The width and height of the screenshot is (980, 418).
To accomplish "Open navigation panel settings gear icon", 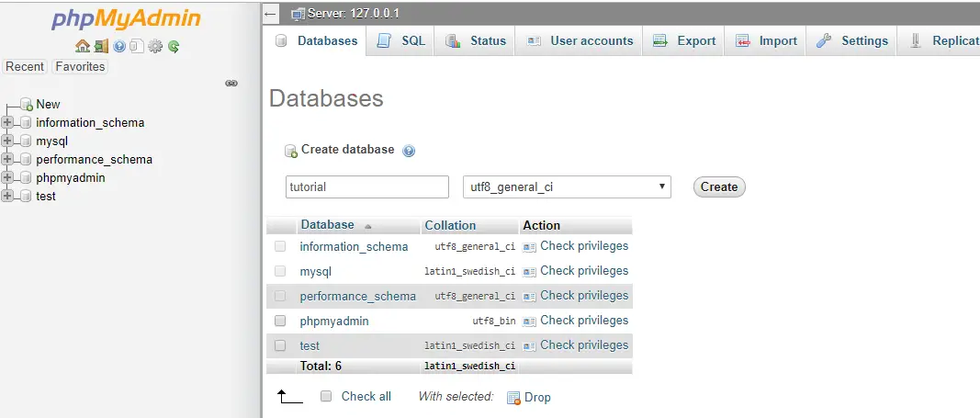I will tap(155, 46).
